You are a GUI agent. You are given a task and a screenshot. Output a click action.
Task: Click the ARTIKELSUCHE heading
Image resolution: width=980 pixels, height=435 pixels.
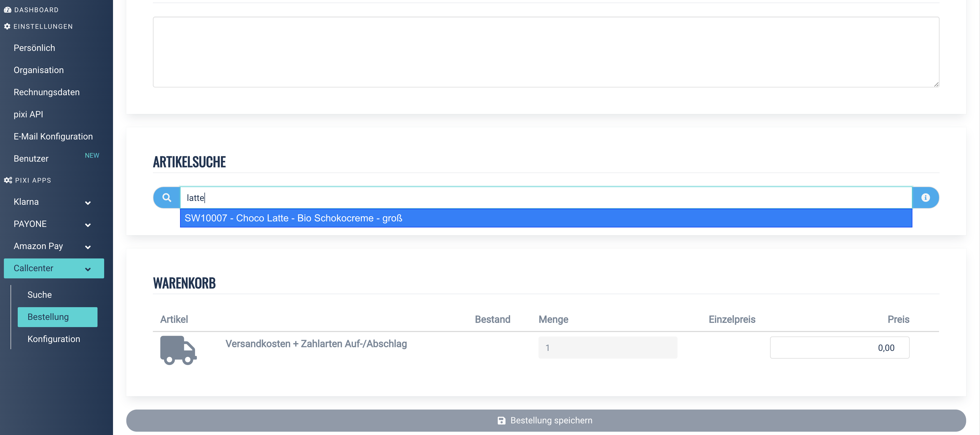[189, 162]
